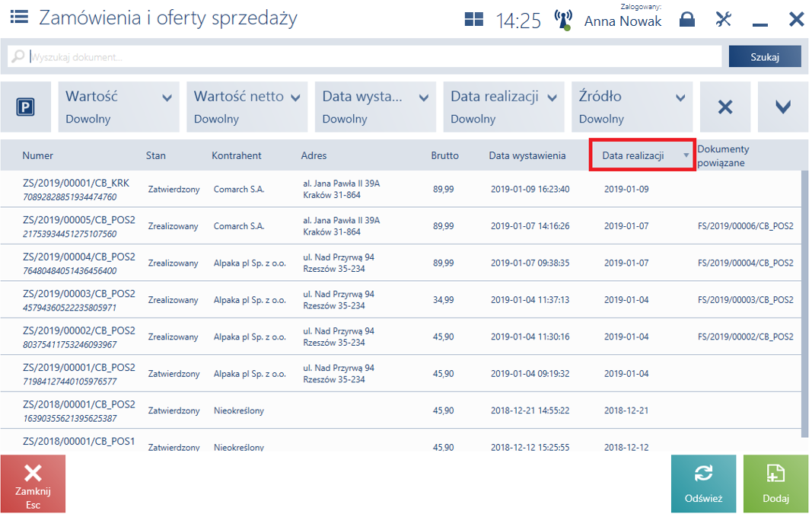Open the Data realizacji filter dropdown
Viewport: 812px width, 514px height.
coord(504,107)
